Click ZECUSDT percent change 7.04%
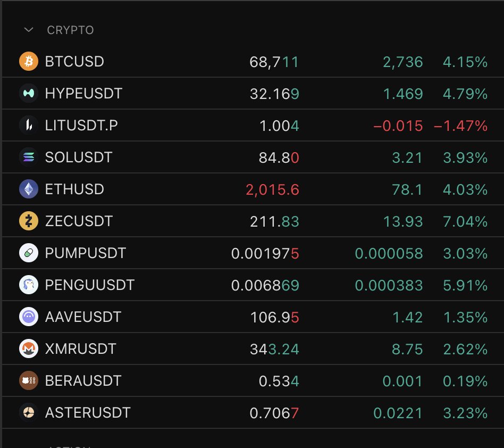Image resolution: width=504 pixels, height=448 pixels. pyautogui.click(x=465, y=221)
